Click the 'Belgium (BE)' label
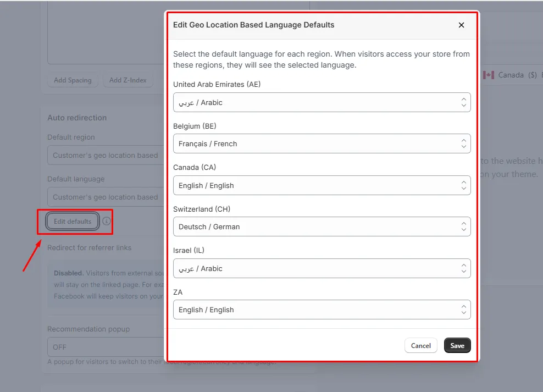 [195, 126]
